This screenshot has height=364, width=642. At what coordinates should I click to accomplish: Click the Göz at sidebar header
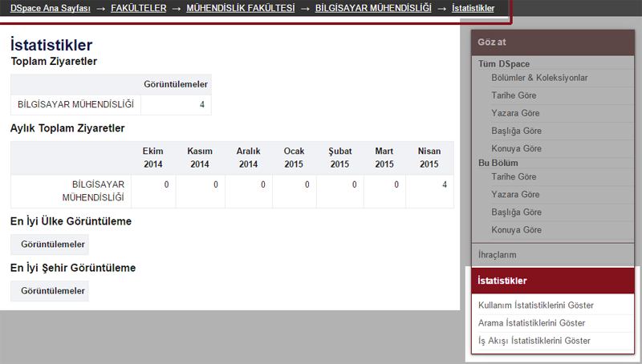click(553, 42)
